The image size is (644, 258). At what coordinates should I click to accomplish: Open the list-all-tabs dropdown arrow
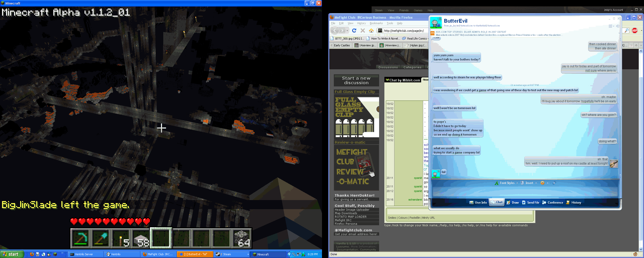(x=641, y=45)
